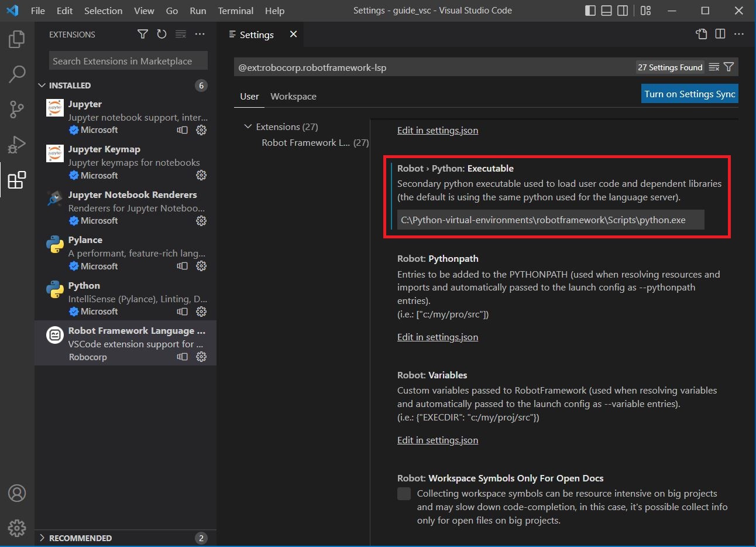Click Edit in settings.json under Robot: Variables
756x547 pixels.
coord(438,440)
